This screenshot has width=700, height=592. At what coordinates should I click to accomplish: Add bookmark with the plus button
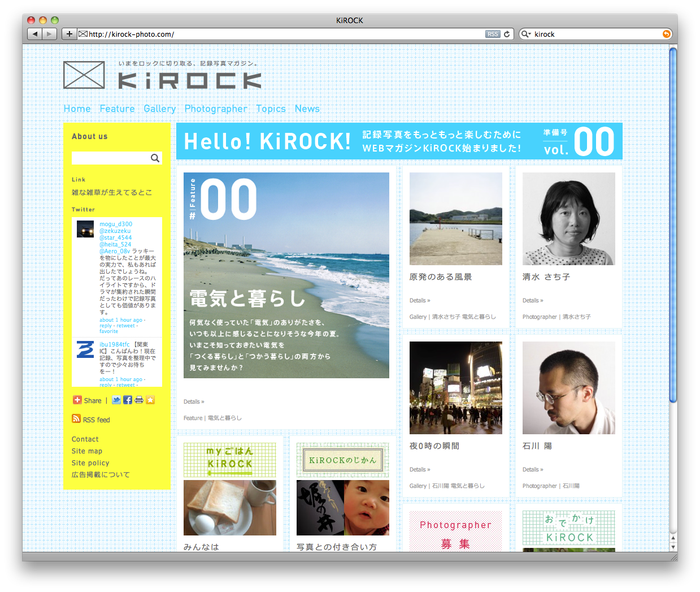click(x=69, y=34)
